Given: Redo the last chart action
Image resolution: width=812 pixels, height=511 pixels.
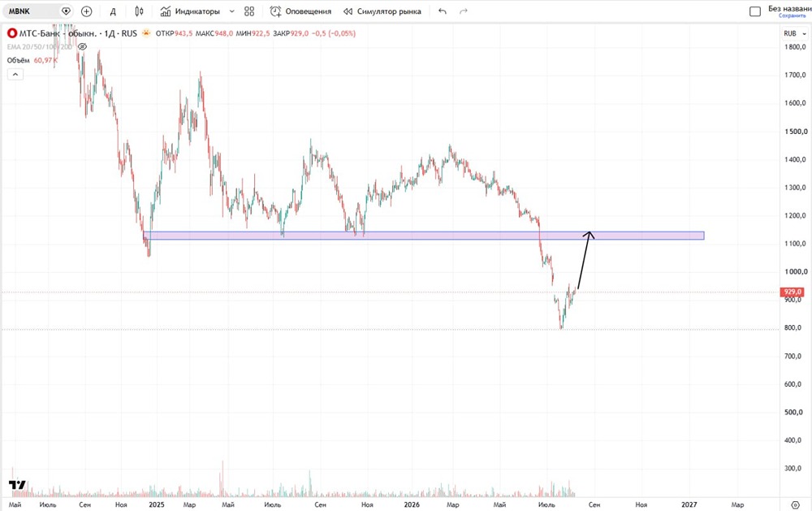Looking at the screenshot, I should coord(464,11).
